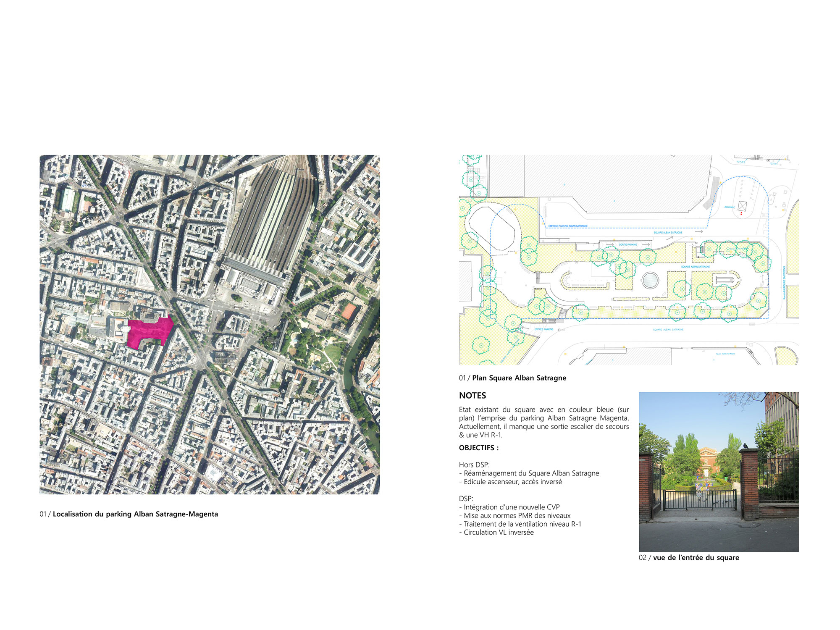Click the 'NOTES' heading
This screenshot has height=630, width=840.
click(472, 396)
